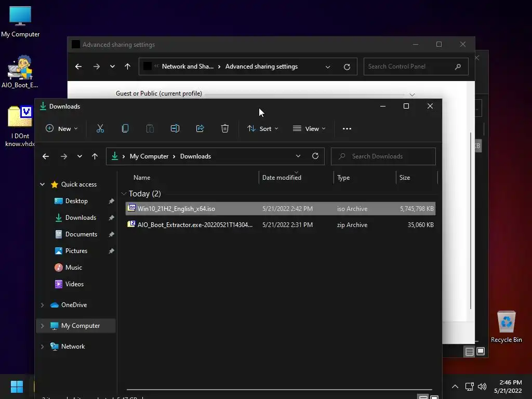Click the Rename icon in Downloads toolbar
The image size is (532, 399).
(x=175, y=129)
